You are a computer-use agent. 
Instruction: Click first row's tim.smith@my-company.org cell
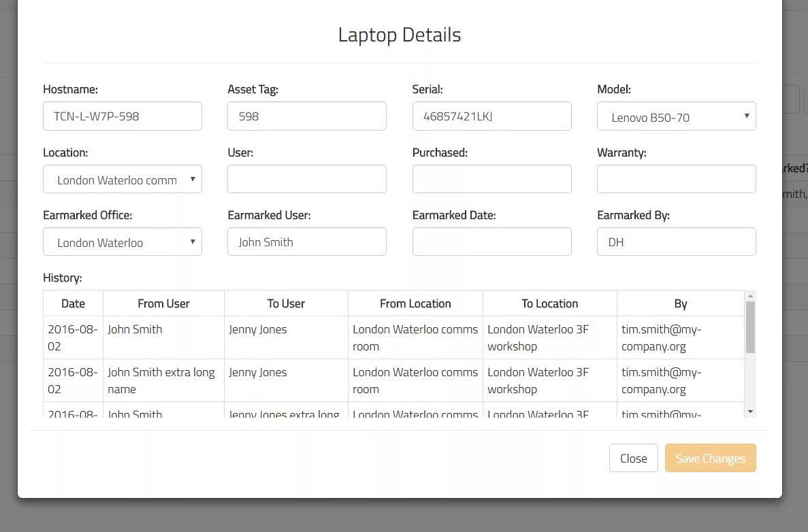680,337
